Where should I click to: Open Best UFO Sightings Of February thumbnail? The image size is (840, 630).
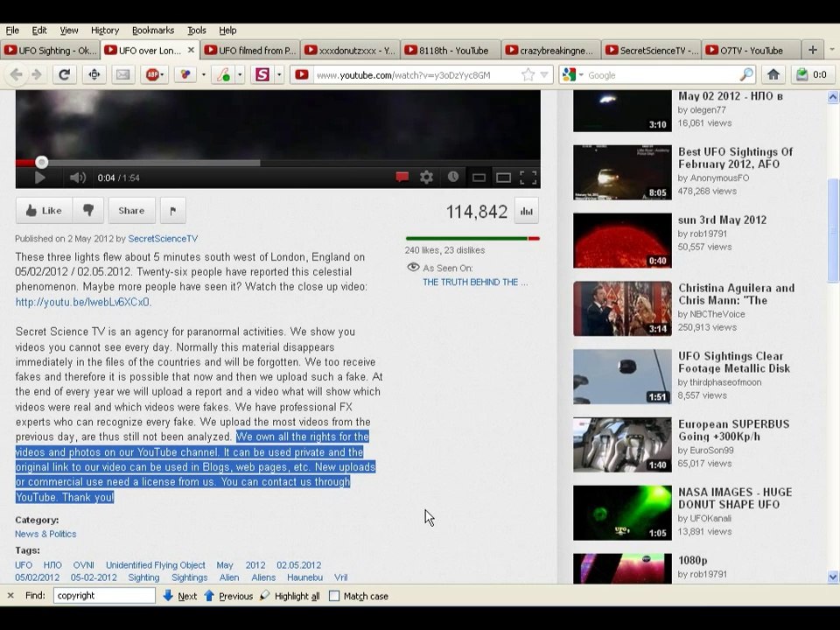pos(622,172)
